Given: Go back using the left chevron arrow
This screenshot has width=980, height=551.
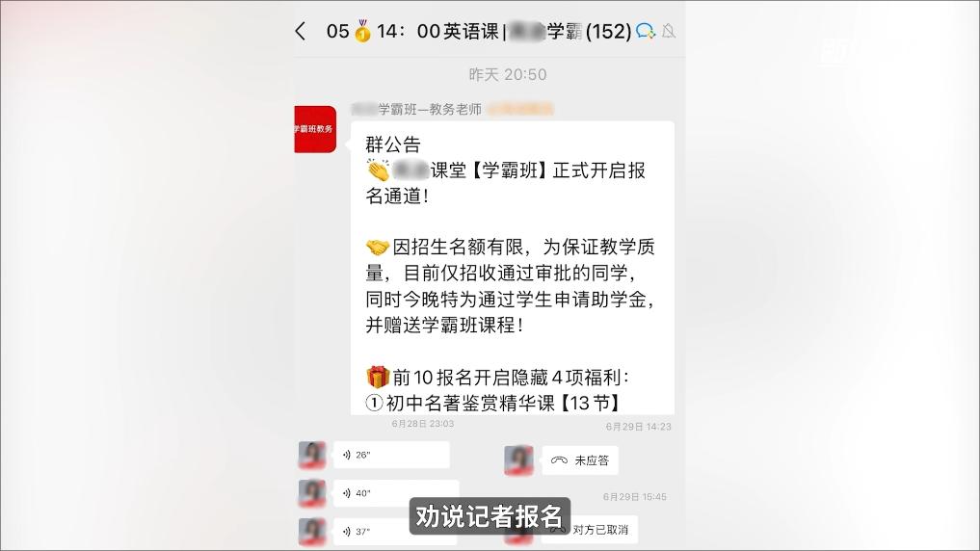Looking at the screenshot, I should click(x=301, y=31).
